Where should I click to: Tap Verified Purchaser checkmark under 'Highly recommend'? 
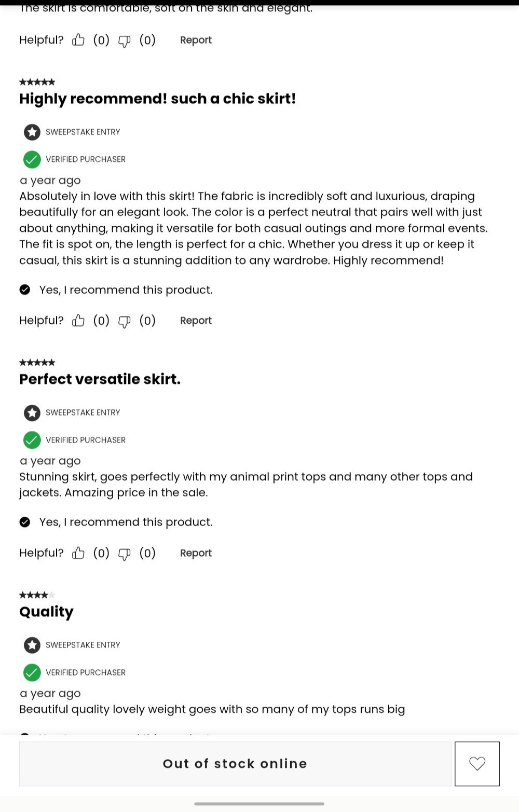point(32,159)
